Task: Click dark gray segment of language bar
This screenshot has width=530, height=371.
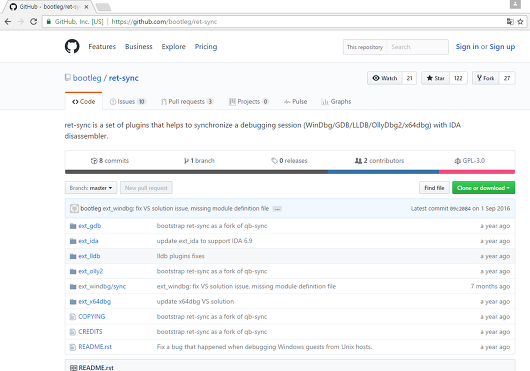Action: coord(196,172)
